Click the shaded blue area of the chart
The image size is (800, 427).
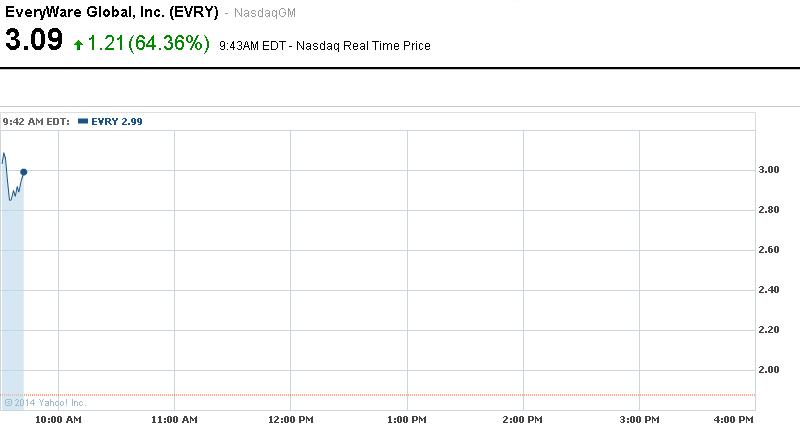pyautogui.click(x=12, y=300)
